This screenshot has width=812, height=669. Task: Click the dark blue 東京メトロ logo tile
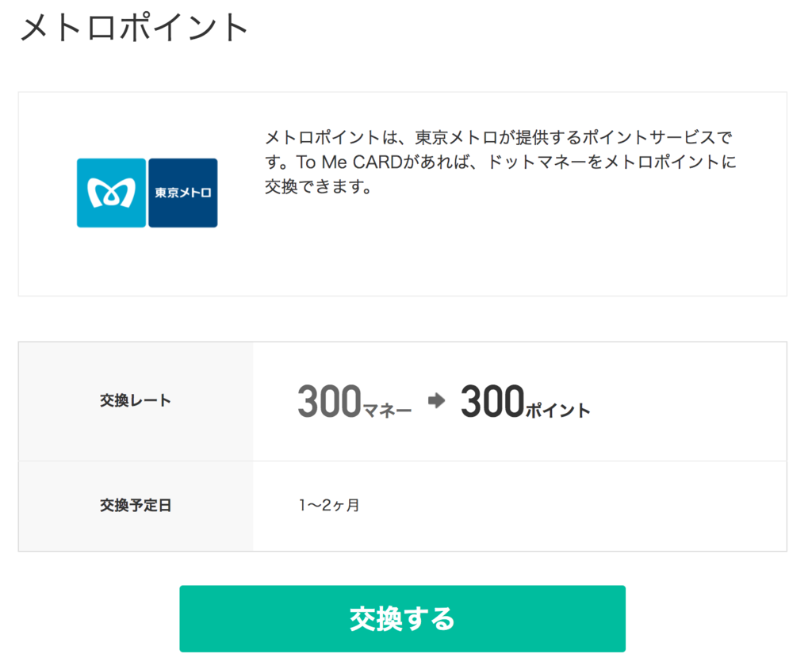183,193
